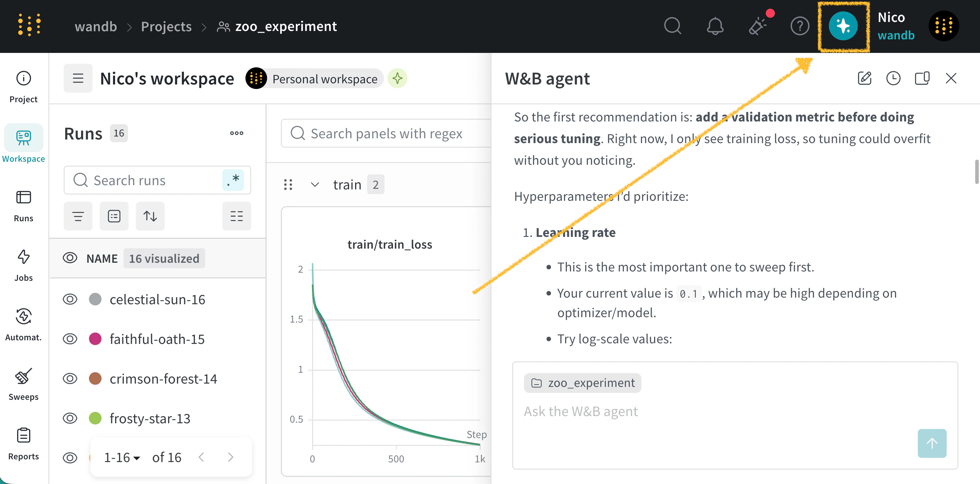Go to Projects breadcrumb link

(x=166, y=26)
